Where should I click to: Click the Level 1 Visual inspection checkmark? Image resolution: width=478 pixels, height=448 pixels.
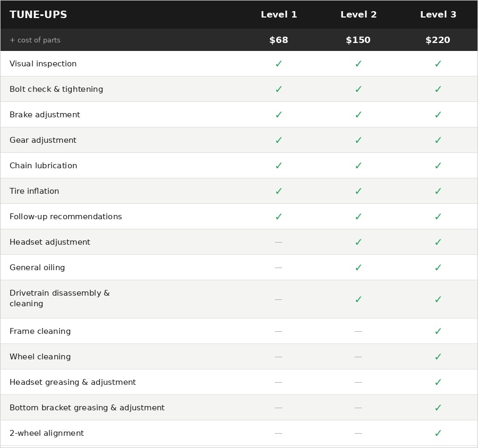pyautogui.click(x=279, y=64)
